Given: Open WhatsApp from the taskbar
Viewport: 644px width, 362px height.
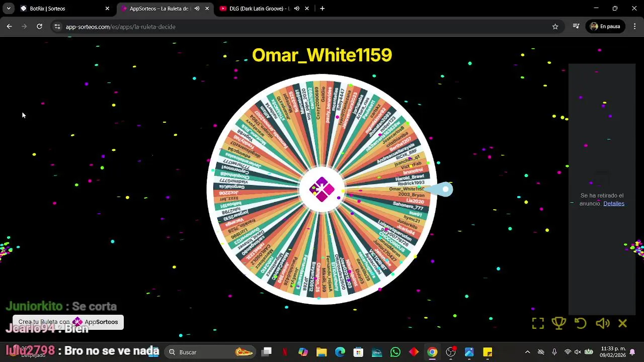Looking at the screenshot, I should pyautogui.click(x=395, y=352).
